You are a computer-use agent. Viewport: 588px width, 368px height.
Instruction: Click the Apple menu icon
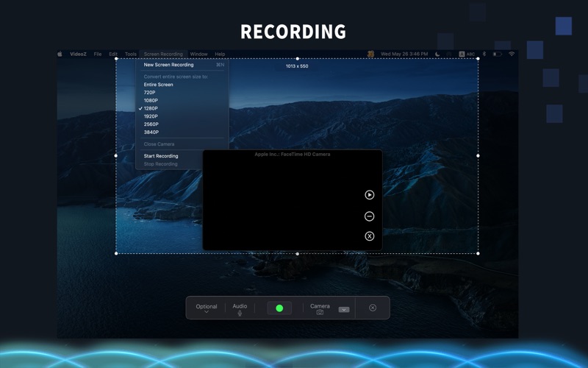(x=60, y=54)
